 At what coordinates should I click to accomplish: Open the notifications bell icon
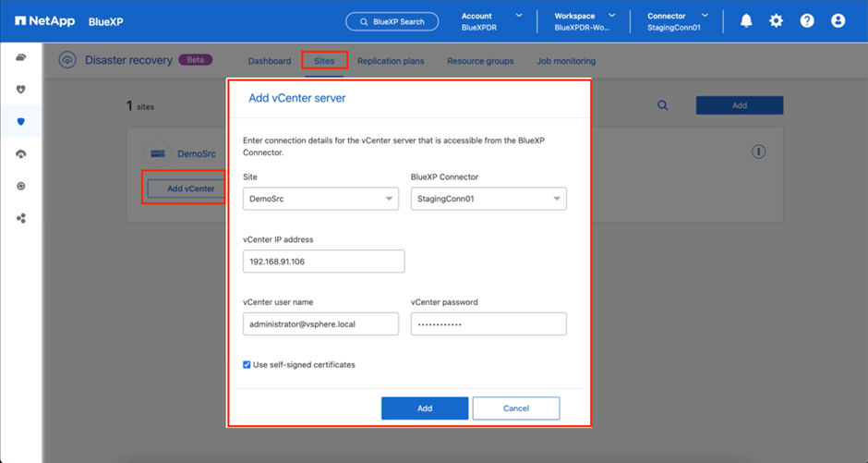tap(746, 21)
